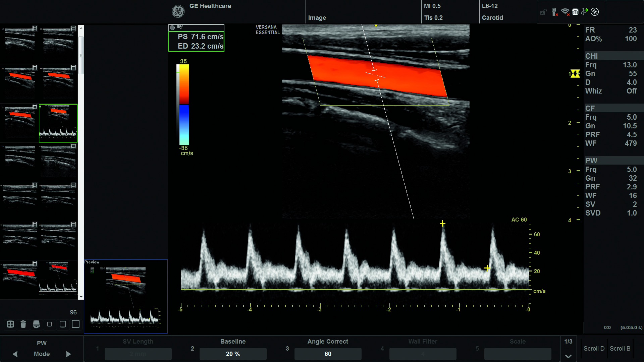Screen dimensions: 644x362
Task: Click the Scroll D button
Action: [x=594, y=349]
